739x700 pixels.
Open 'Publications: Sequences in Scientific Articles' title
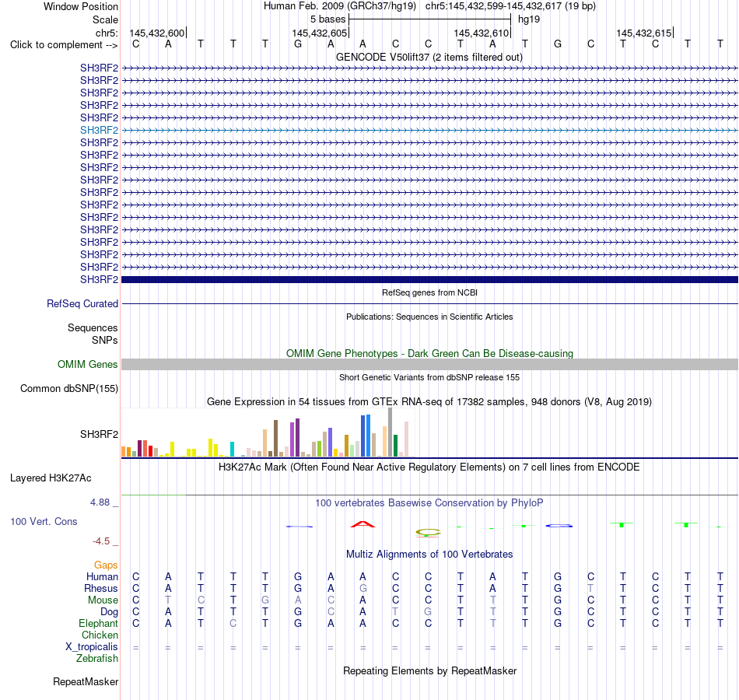[x=429, y=317]
